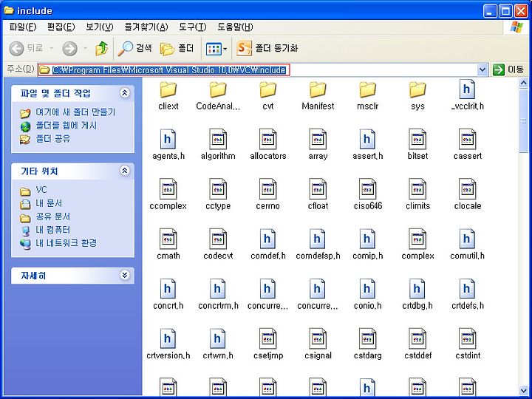Click the Go (이동) button
Image resolution: width=532 pixels, height=399 pixels.
(x=508, y=70)
